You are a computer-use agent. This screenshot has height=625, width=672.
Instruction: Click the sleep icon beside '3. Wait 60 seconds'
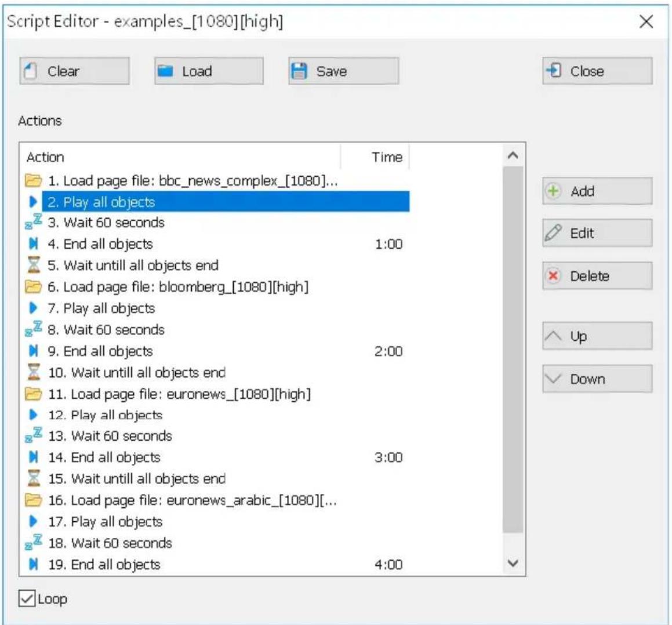pos(33,222)
